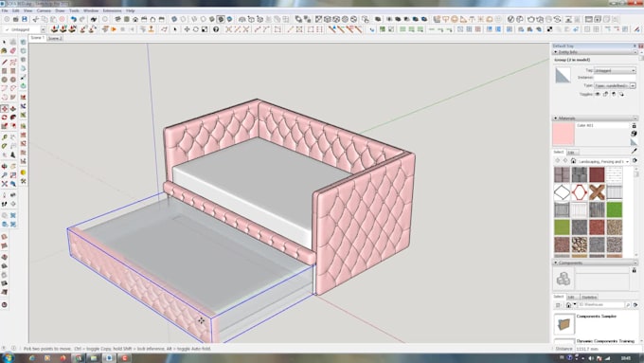Click the material name field Color A01
Screen dimensions: 644x363
(602, 125)
